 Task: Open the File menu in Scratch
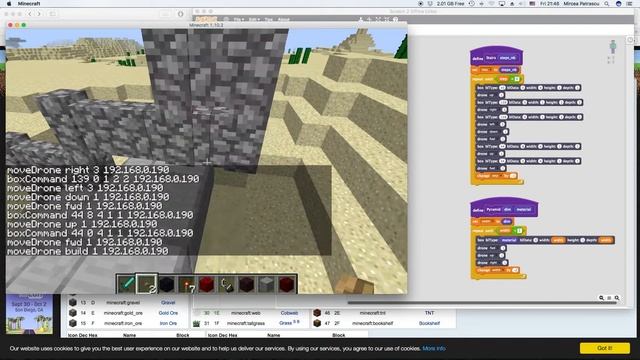(238, 19)
